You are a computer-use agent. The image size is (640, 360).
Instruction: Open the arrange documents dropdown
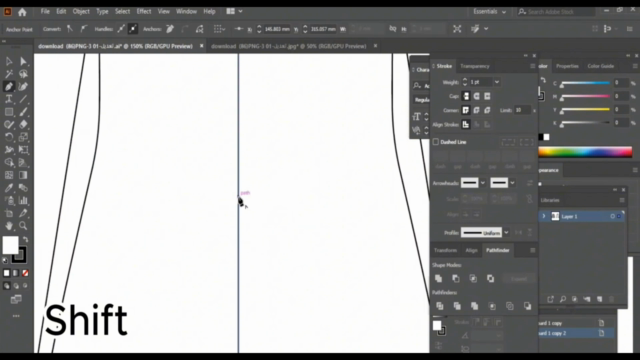click(234, 11)
